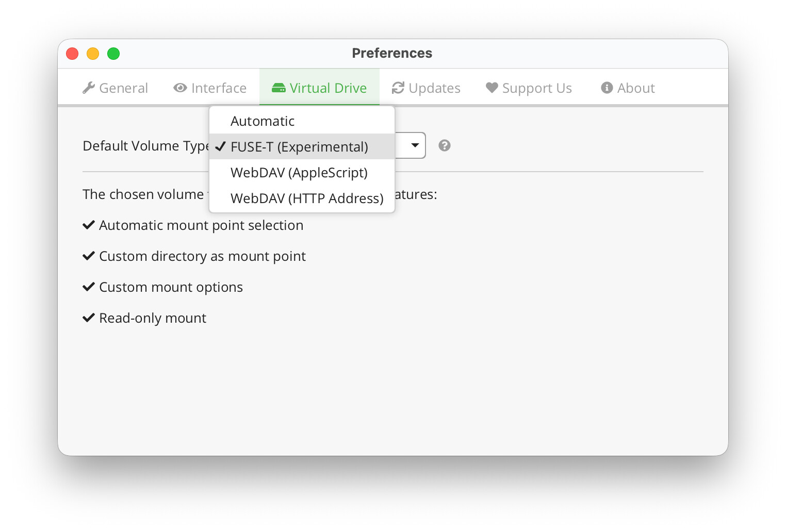This screenshot has height=532, width=786.
Task: Minimize the Preferences window
Action: (x=93, y=54)
